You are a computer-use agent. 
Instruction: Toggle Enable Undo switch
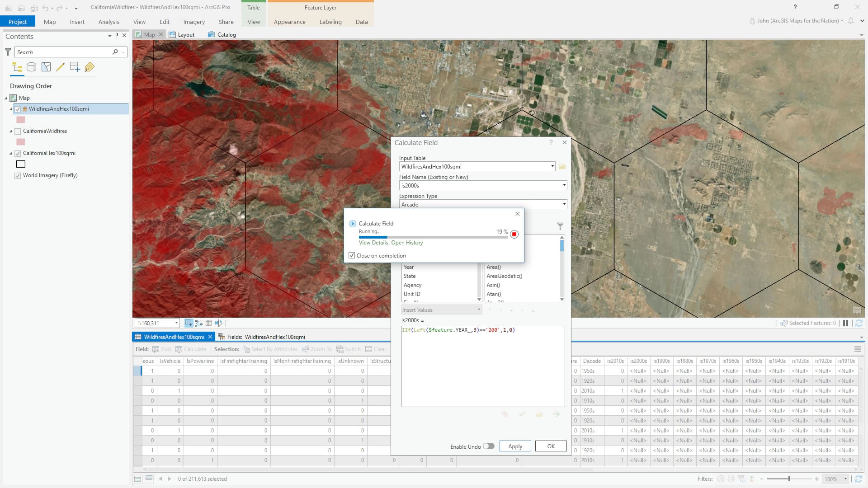[x=488, y=446]
